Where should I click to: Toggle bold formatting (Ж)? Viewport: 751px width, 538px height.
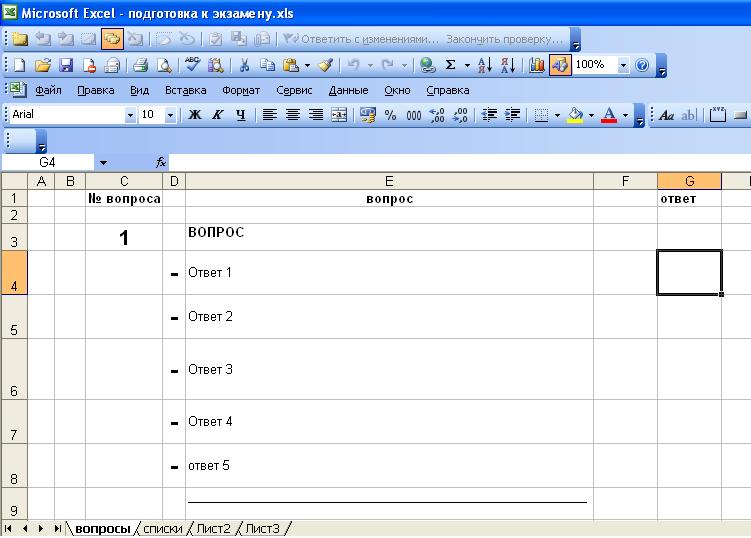(195, 115)
